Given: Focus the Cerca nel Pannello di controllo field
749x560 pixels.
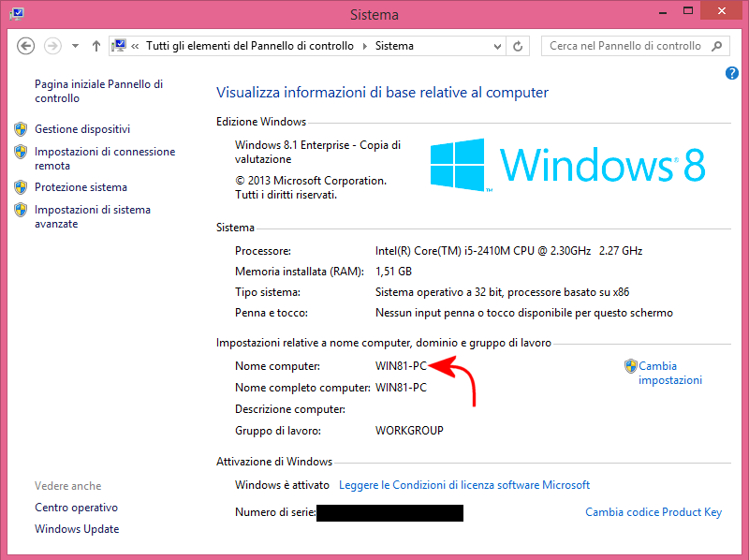Looking at the screenshot, I should 623,46.
